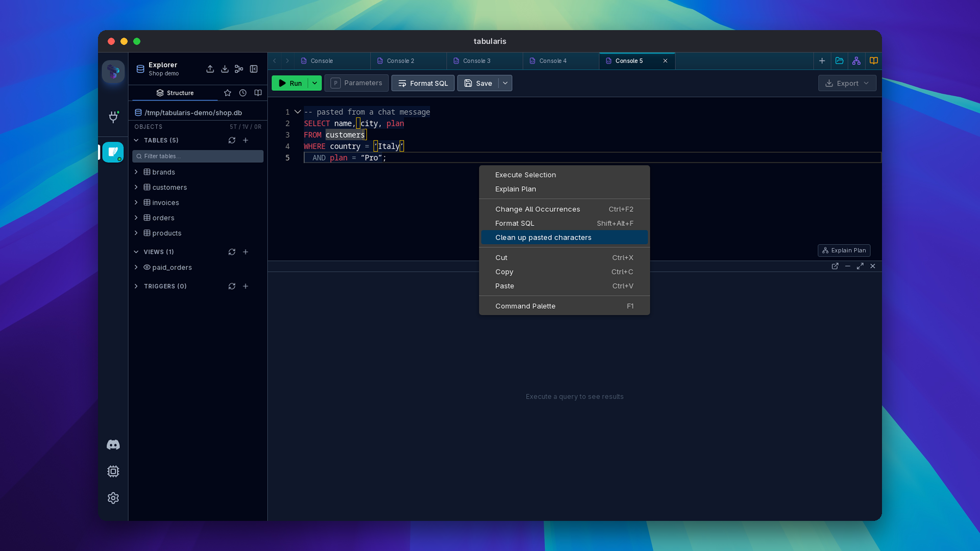This screenshot has height=551, width=980.
Task: Switch to the Console 2 tab
Action: tap(408, 61)
